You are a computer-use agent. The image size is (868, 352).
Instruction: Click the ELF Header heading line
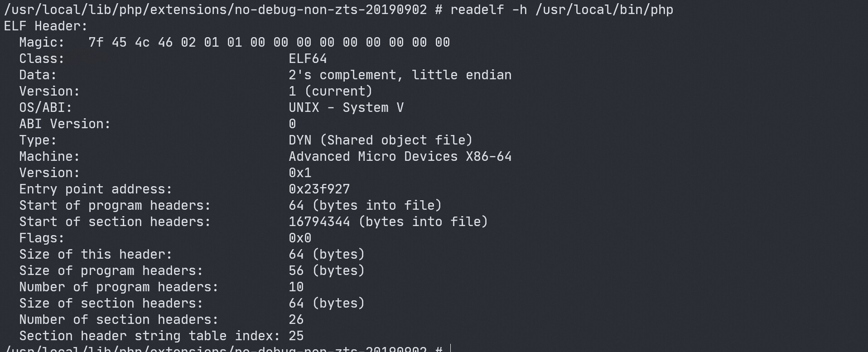(45, 26)
